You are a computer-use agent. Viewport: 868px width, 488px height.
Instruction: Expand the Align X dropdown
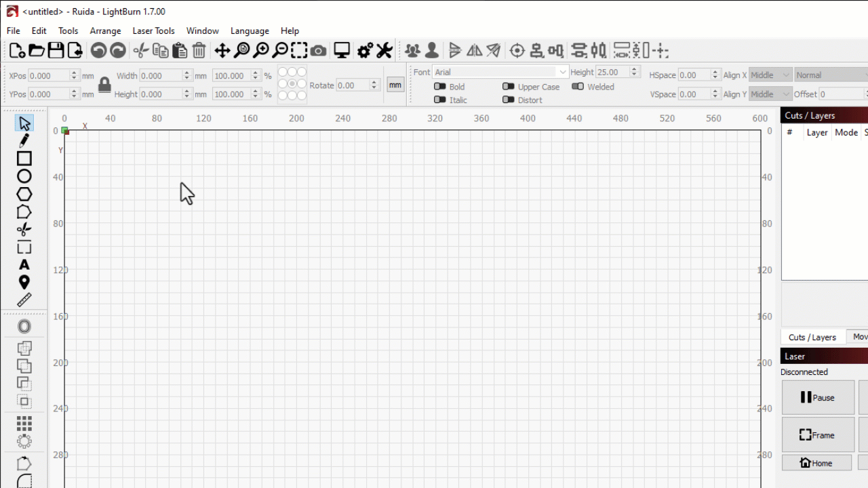tap(770, 75)
